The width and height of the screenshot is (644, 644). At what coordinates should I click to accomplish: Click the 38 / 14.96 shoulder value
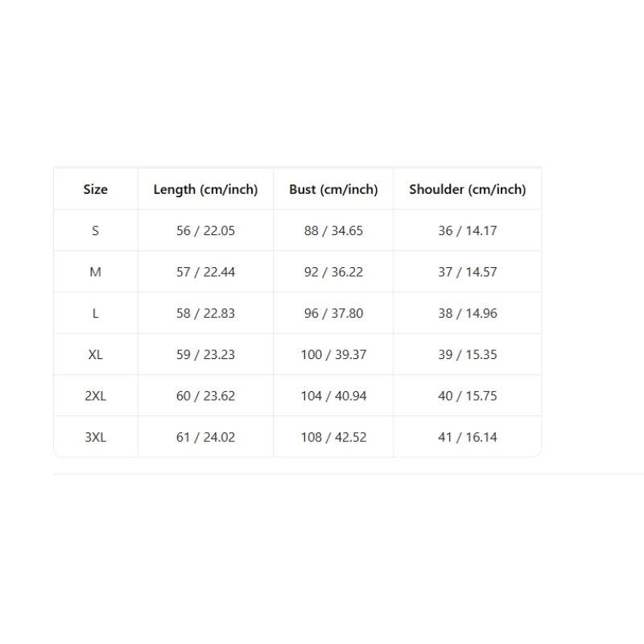(468, 313)
